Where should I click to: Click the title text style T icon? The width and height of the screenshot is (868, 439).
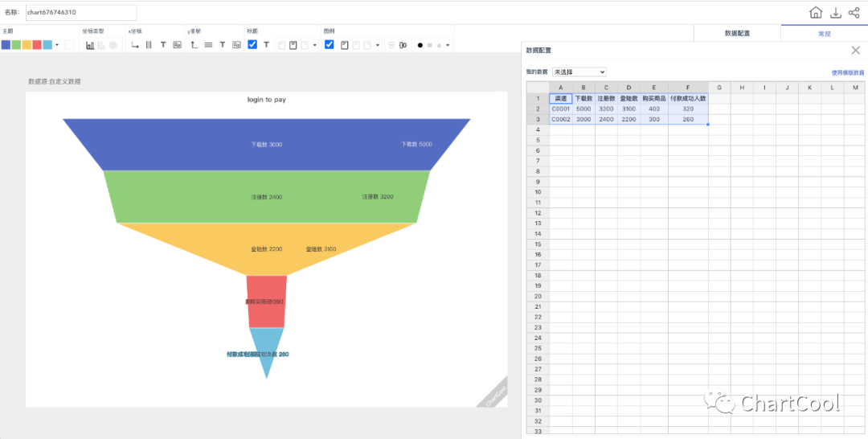click(266, 45)
